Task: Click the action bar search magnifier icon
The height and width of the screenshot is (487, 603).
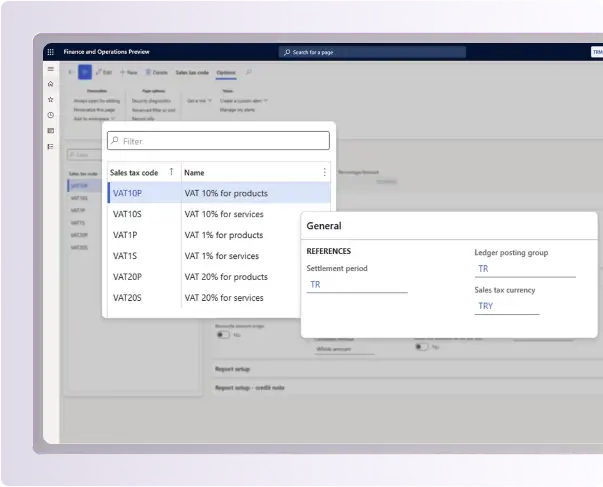Action: 248,72
